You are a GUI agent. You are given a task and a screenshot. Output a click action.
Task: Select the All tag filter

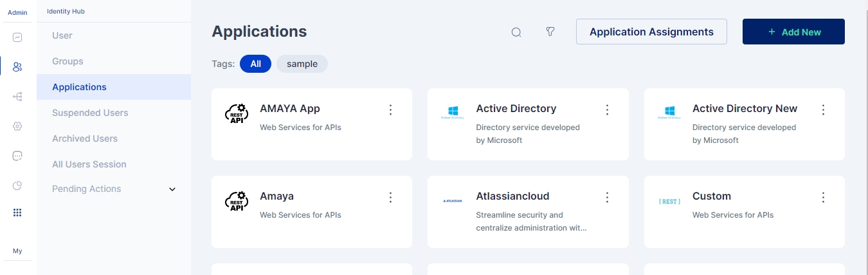click(x=255, y=64)
